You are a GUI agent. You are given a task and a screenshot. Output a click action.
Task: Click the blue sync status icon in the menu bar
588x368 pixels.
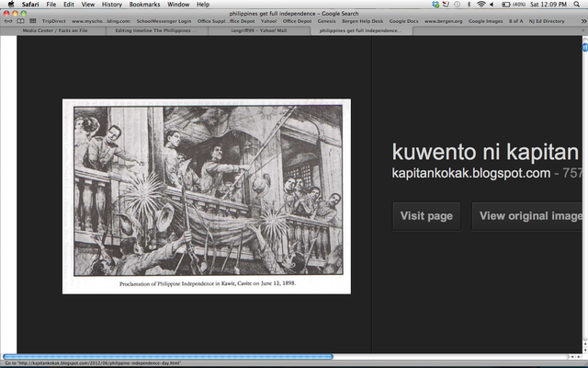[435, 5]
